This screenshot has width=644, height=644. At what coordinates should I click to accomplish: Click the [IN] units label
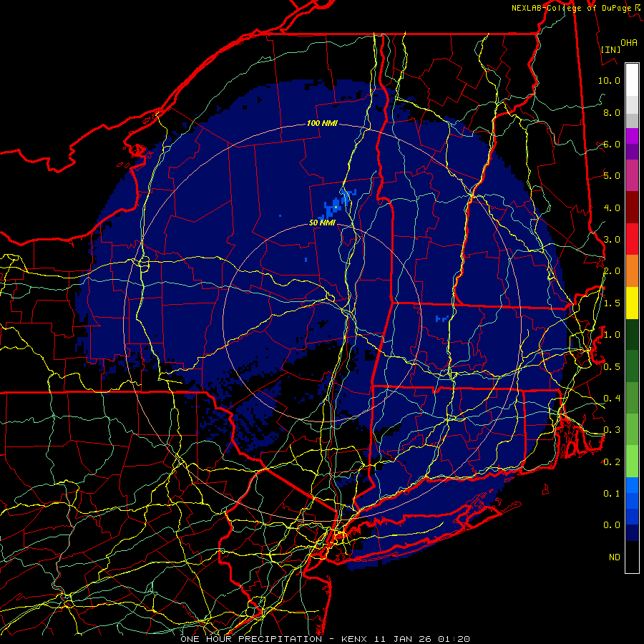(x=611, y=49)
